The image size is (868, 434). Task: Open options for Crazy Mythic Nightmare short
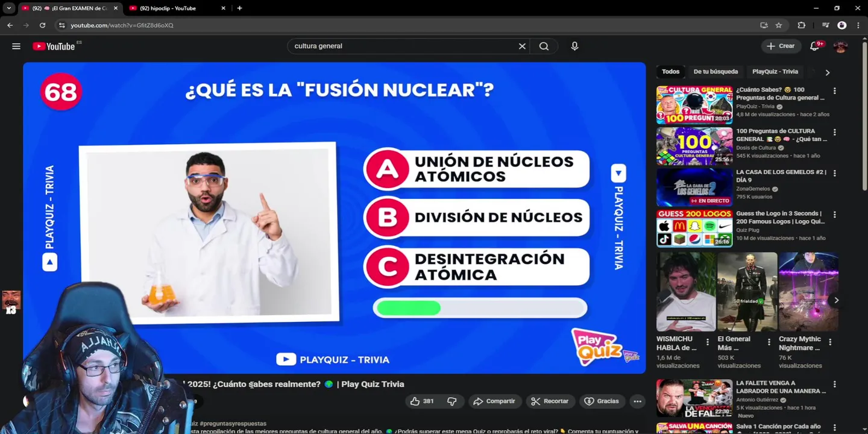pos(830,342)
